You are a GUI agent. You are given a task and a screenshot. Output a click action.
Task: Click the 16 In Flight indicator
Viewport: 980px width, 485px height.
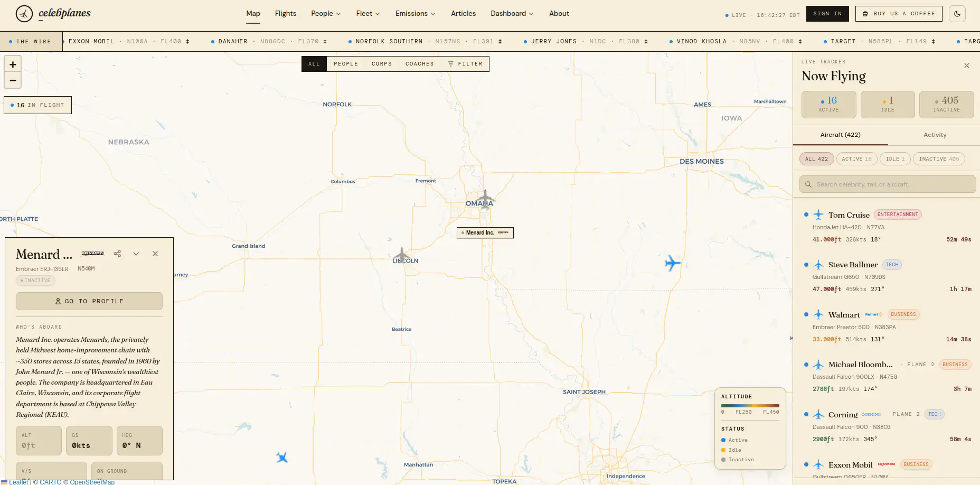point(37,105)
